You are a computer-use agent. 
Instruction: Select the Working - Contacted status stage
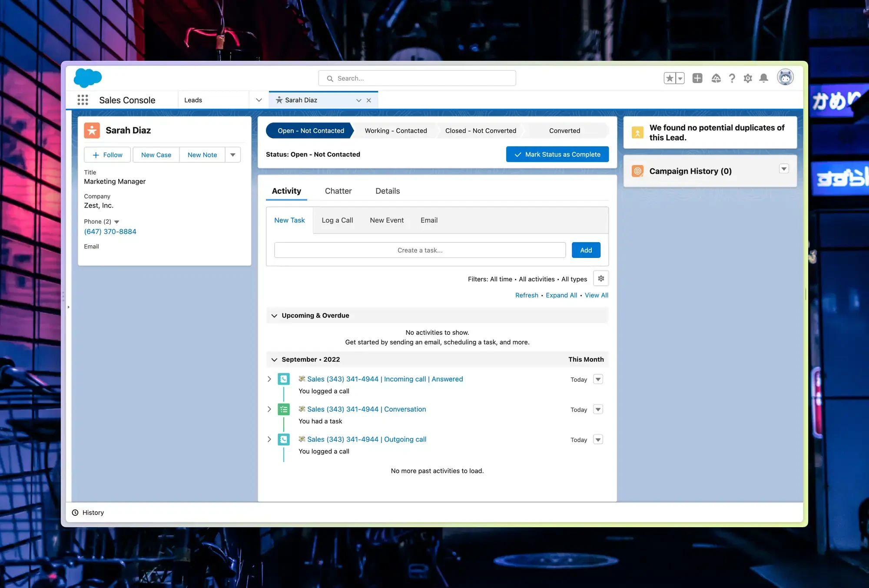(396, 130)
